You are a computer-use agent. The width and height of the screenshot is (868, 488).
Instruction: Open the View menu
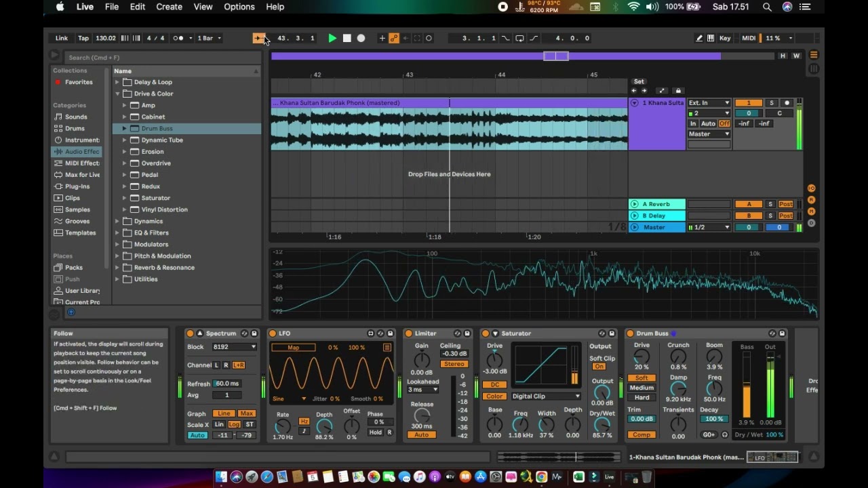coord(203,7)
